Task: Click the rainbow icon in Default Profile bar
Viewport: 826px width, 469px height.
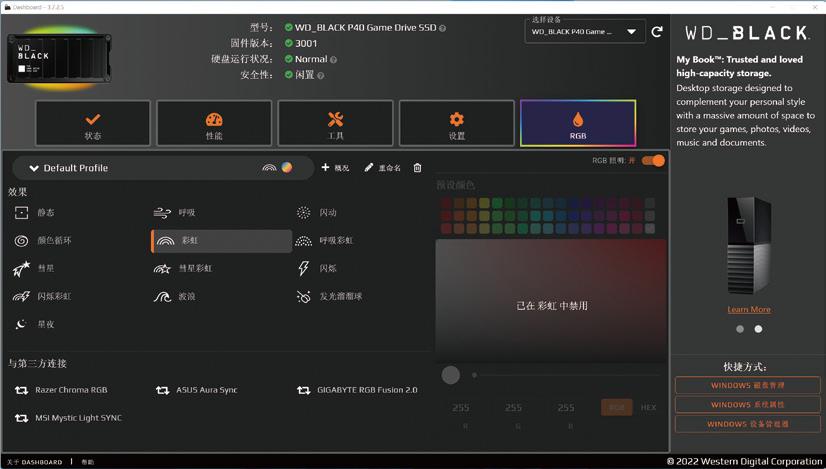Action: pos(269,168)
